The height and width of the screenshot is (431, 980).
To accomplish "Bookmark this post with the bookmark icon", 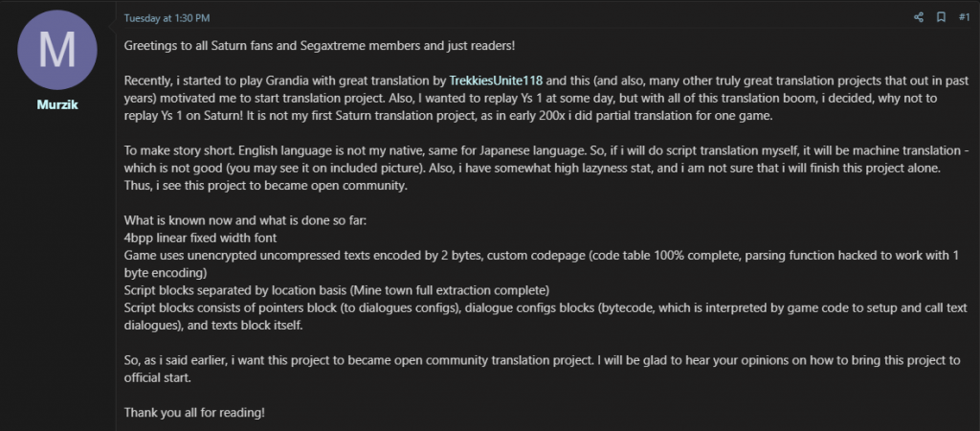I will (x=941, y=17).
